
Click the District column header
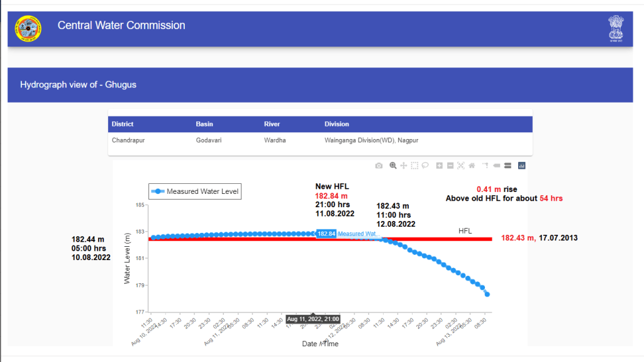pos(123,124)
